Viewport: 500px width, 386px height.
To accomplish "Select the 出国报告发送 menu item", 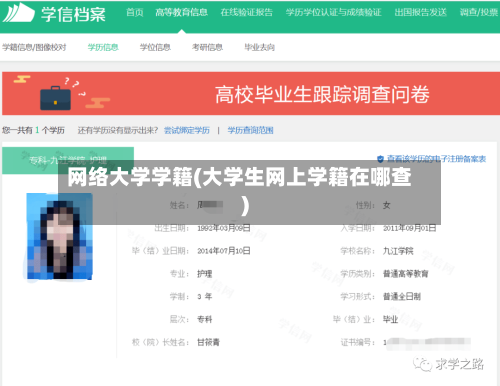I will point(421,13).
